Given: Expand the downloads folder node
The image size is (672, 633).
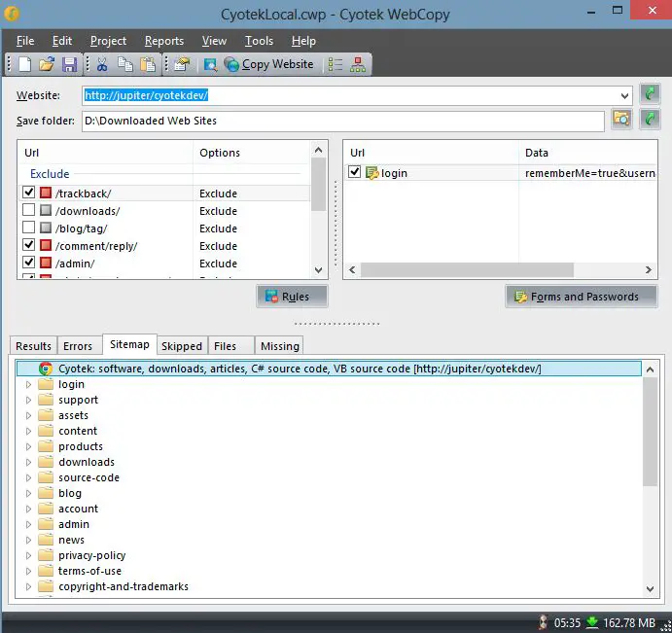Looking at the screenshot, I should point(28,462).
